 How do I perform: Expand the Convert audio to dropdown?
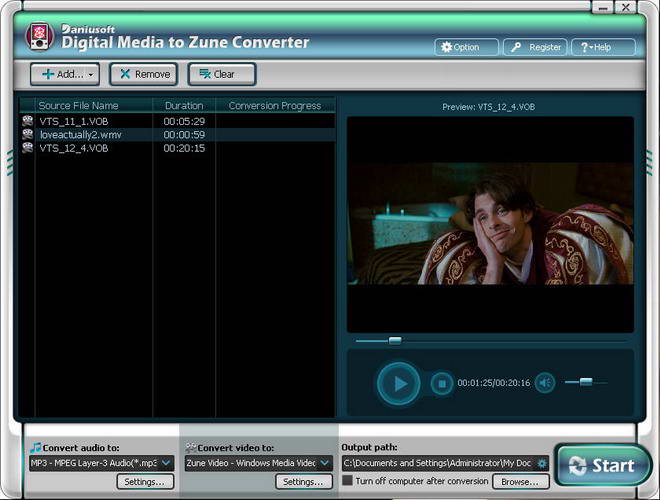(x=167, y=463)
